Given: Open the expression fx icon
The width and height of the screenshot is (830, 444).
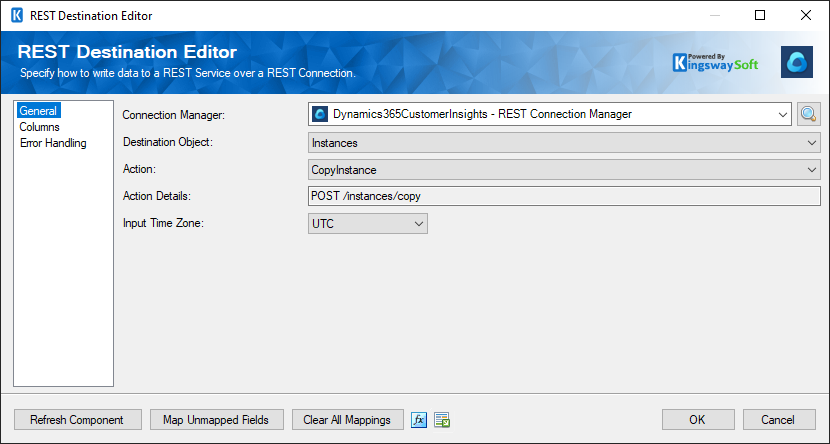Looking at the screenshot, I should 419,420.
